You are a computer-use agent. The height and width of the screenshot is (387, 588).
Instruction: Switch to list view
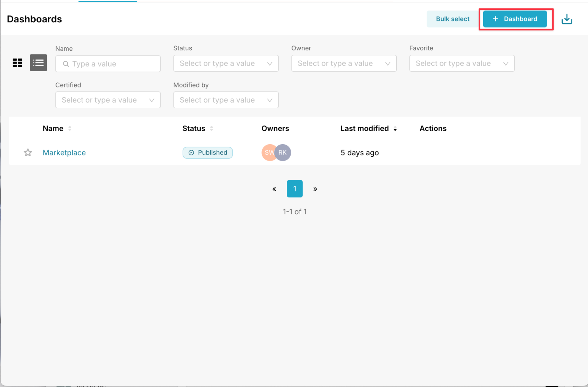(38, 63)
